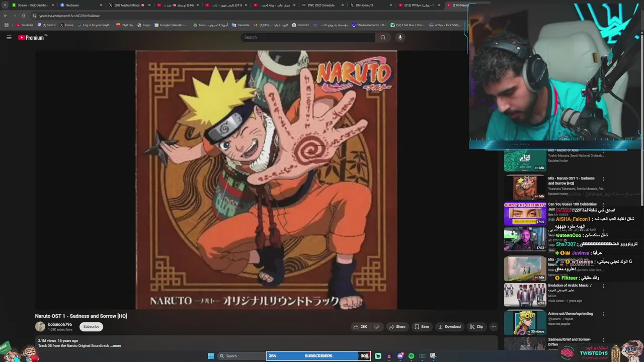Viewport: 644px width, 362px height.
Task: Click the youtube.com address bar
Action: click(x=247, y=16)
